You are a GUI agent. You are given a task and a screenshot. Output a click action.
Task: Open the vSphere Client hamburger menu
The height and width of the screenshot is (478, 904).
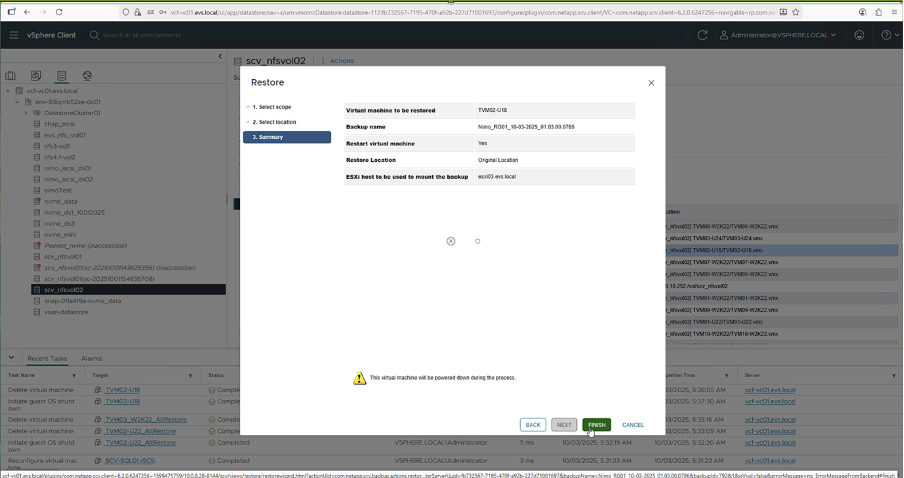[x=14, y=35]
